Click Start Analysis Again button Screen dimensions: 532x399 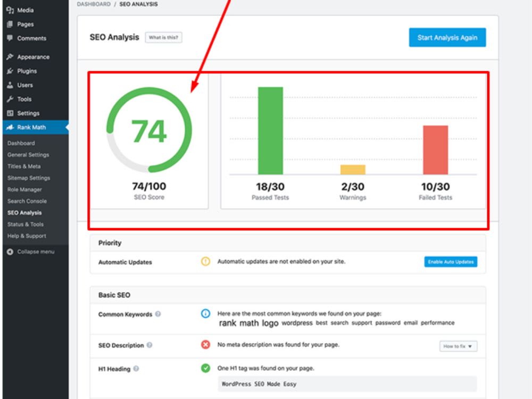pos(447,37)
